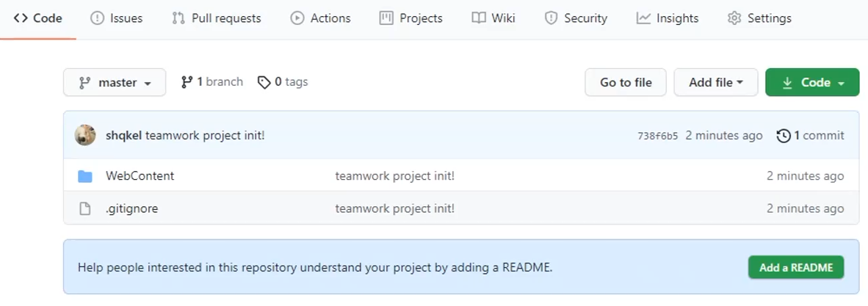View the 1 branch link
The width and height of the screenshot is (868, 306).
[x=211, y=82]
